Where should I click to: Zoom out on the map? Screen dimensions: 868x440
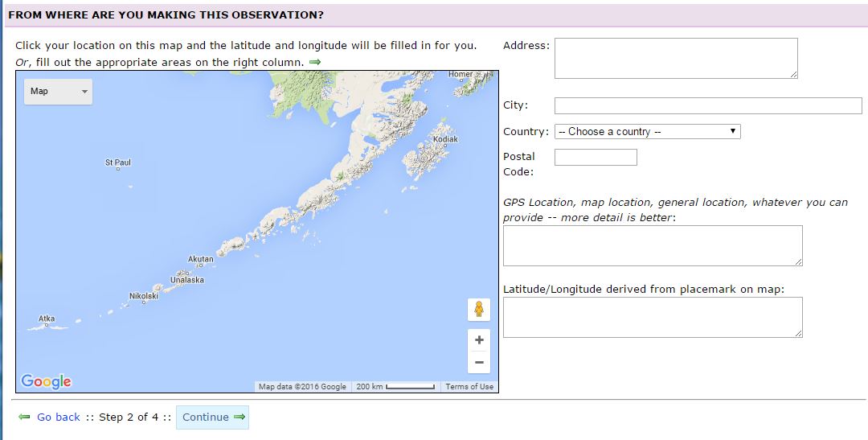coord(479,362)
